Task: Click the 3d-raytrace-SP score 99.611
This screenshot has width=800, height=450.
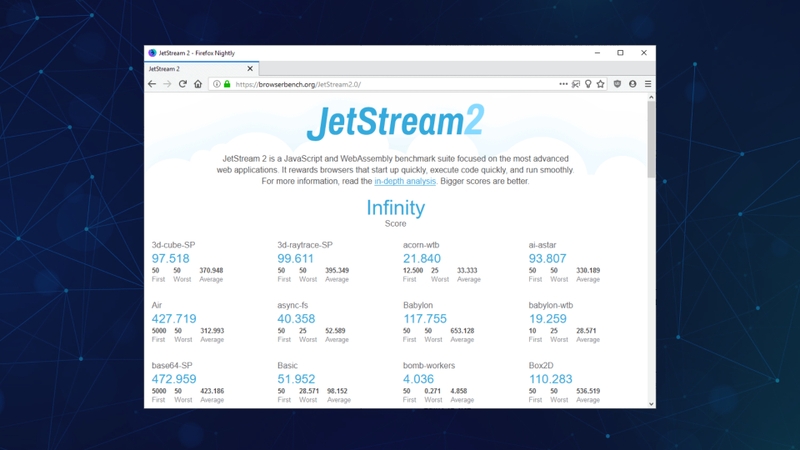Action: 295,259
